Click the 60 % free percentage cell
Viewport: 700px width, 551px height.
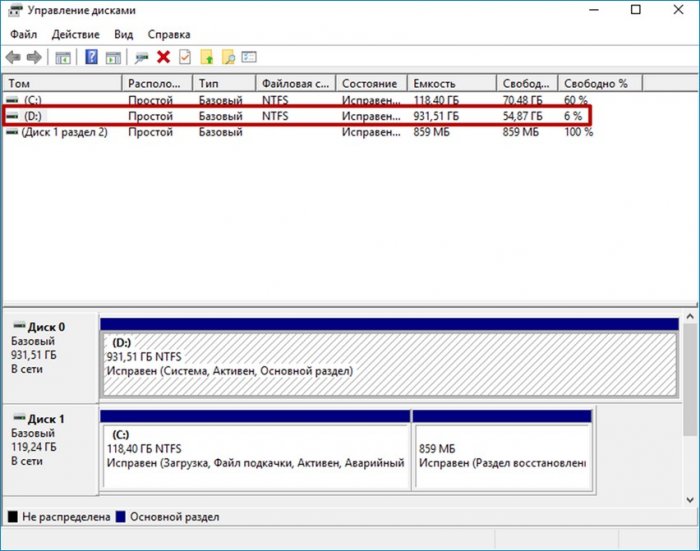coord(575,100)
